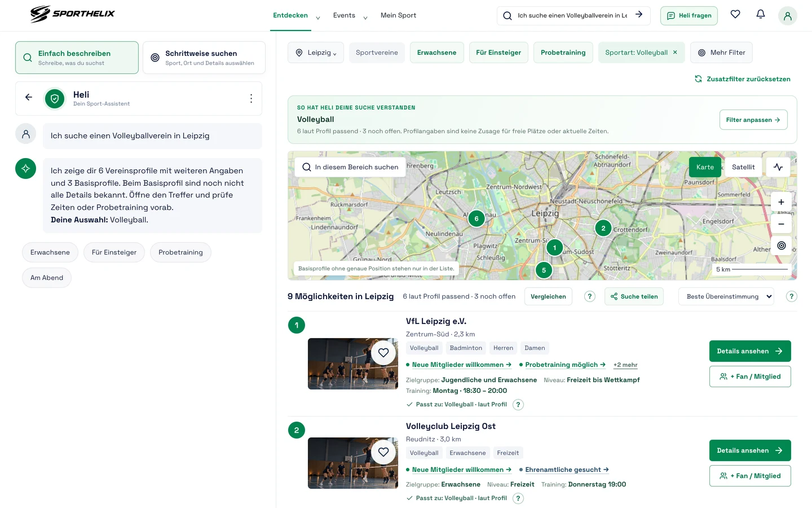
Task: Open the Mein Sport menu item
Action: click(398, 16)
